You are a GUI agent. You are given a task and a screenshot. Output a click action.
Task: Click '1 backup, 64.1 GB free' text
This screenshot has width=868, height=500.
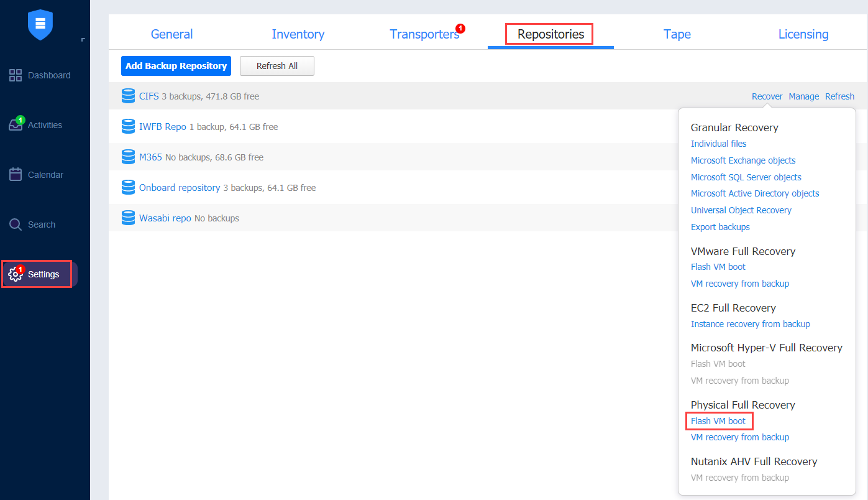click(234, 127)
